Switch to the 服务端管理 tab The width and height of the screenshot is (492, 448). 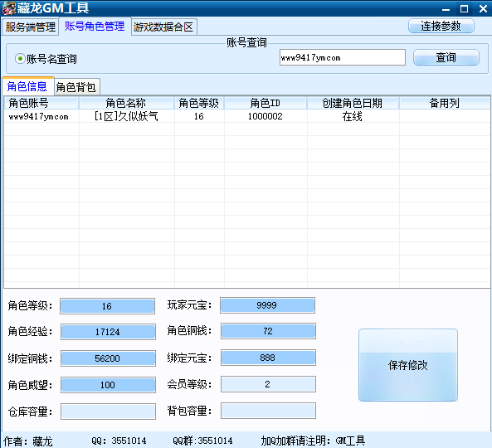click(x=30, y=27)
